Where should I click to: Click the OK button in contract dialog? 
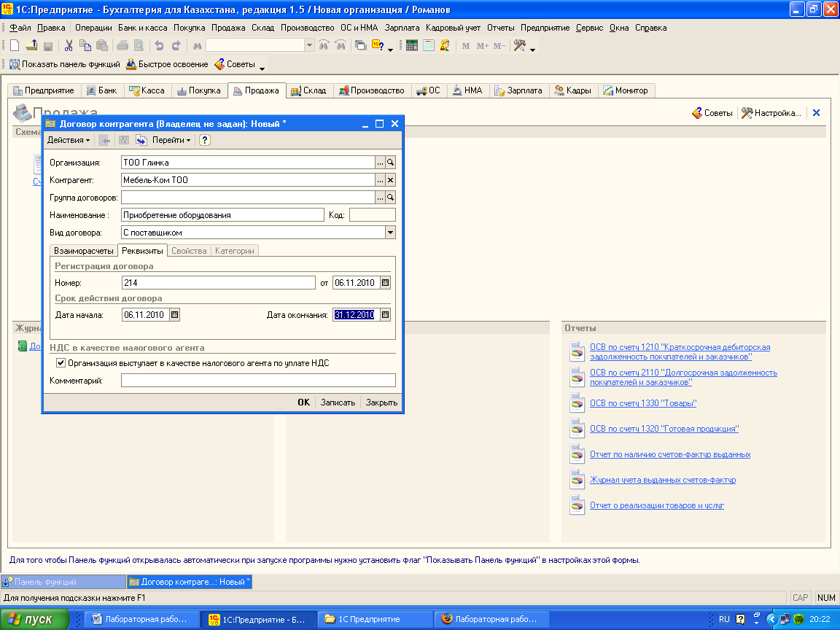[x=304, y=402]
